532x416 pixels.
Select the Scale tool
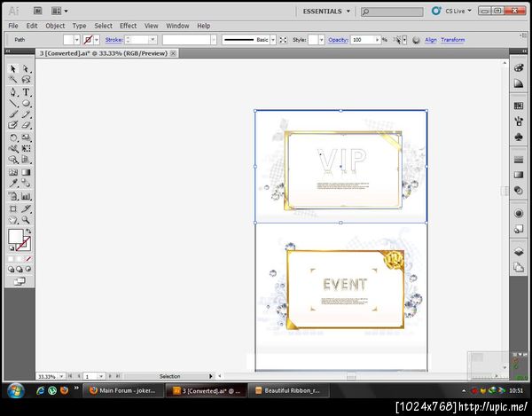point(26,137)
